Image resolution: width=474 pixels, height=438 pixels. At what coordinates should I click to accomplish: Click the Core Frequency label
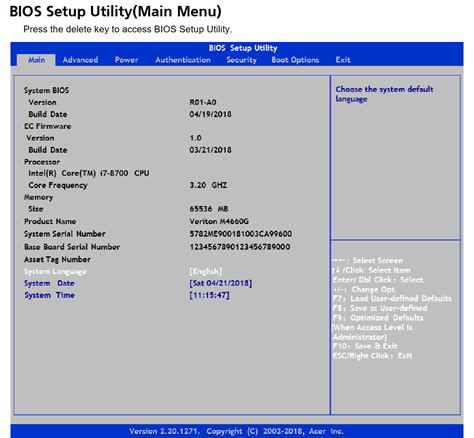(58, 185)
